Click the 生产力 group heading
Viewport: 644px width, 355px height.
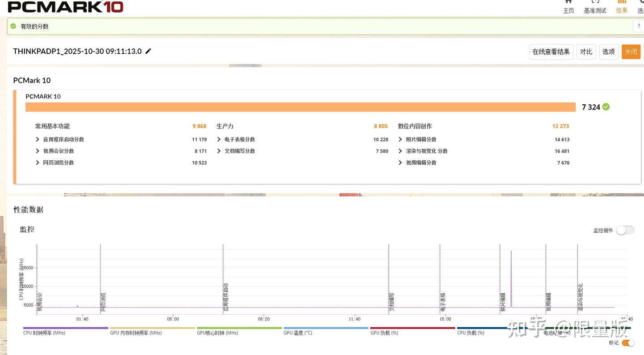point(225,126)
